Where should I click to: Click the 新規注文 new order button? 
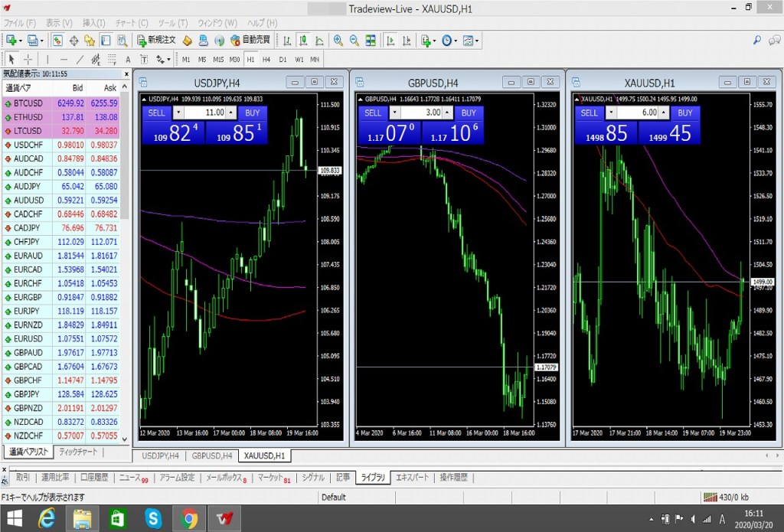(x=157, y=40)
